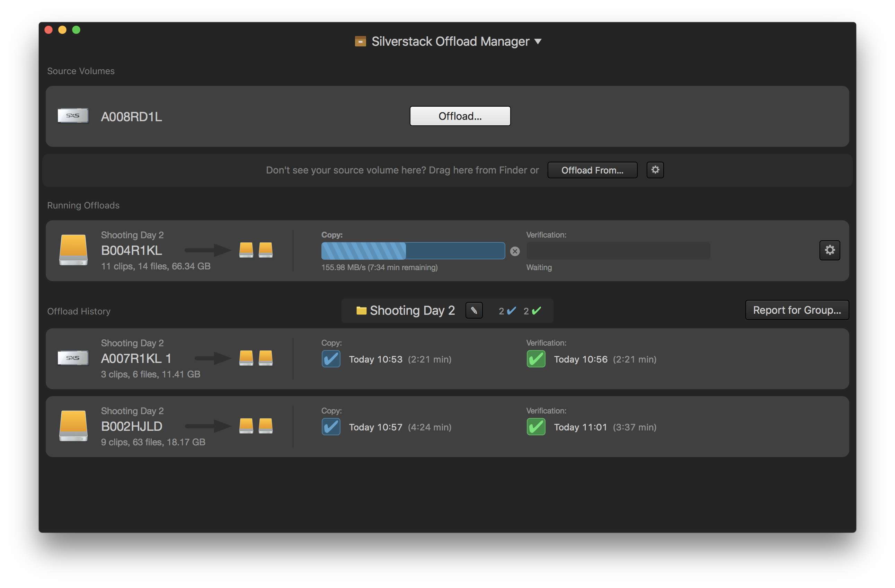Click the Shooting Day 2 folder icon

pyautogui.click(x=361, y=311)
